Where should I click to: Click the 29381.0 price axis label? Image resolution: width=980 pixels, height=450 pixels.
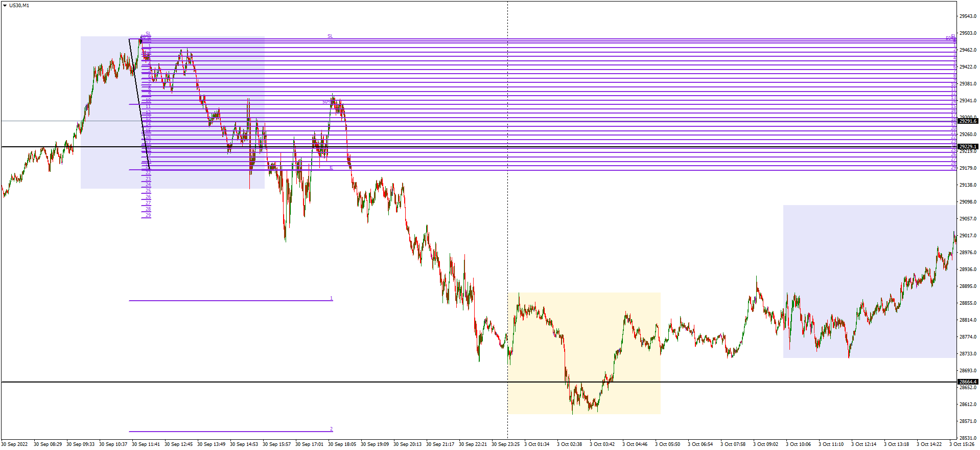[x=968, y=84]
